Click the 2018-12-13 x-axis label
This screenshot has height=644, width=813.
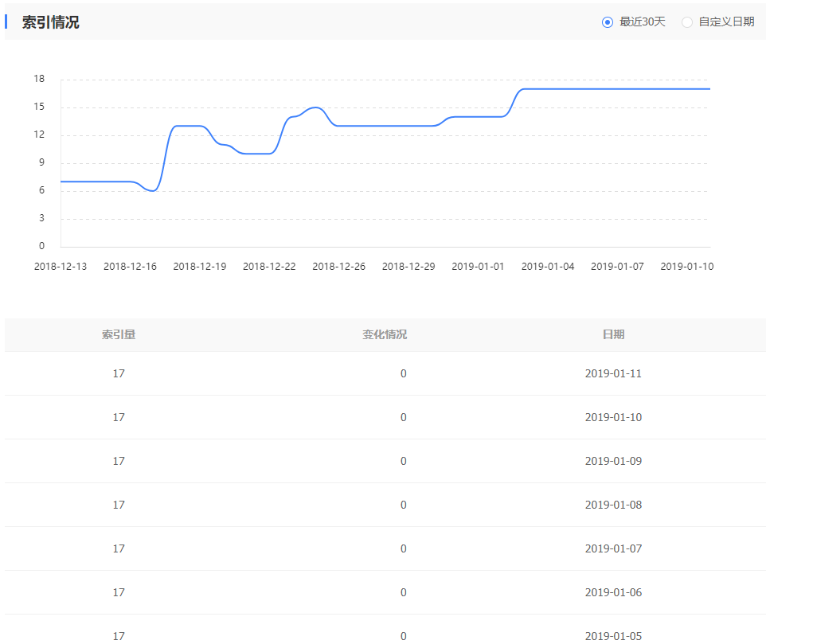(61, 267)
